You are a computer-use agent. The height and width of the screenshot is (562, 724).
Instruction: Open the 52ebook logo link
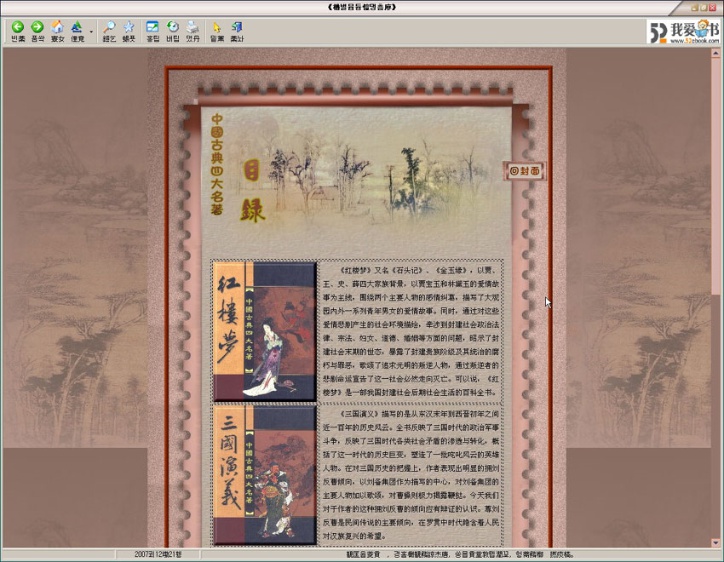coord(683,31)
